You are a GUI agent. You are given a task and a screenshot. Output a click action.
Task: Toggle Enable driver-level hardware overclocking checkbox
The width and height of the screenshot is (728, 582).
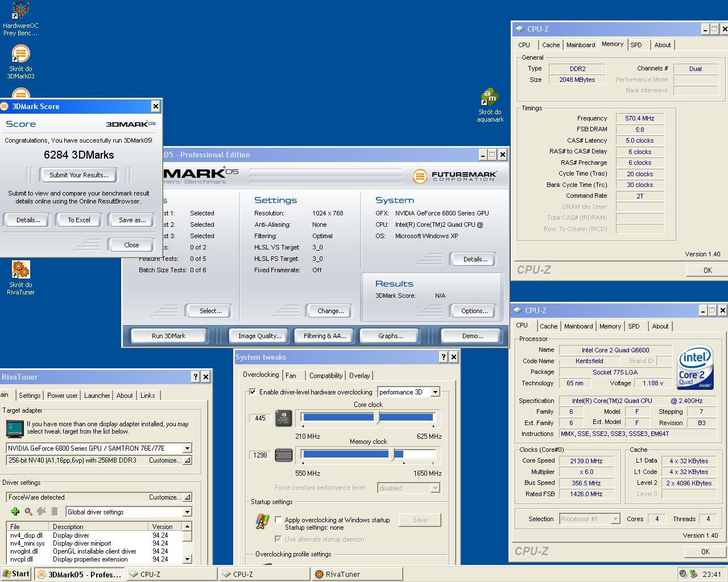[x=253, y=392]
